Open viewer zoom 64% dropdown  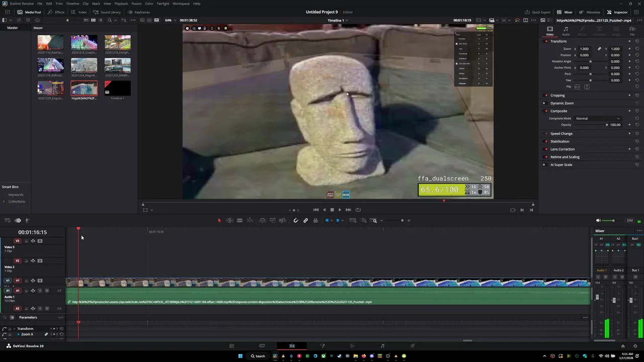pos(170,20)
